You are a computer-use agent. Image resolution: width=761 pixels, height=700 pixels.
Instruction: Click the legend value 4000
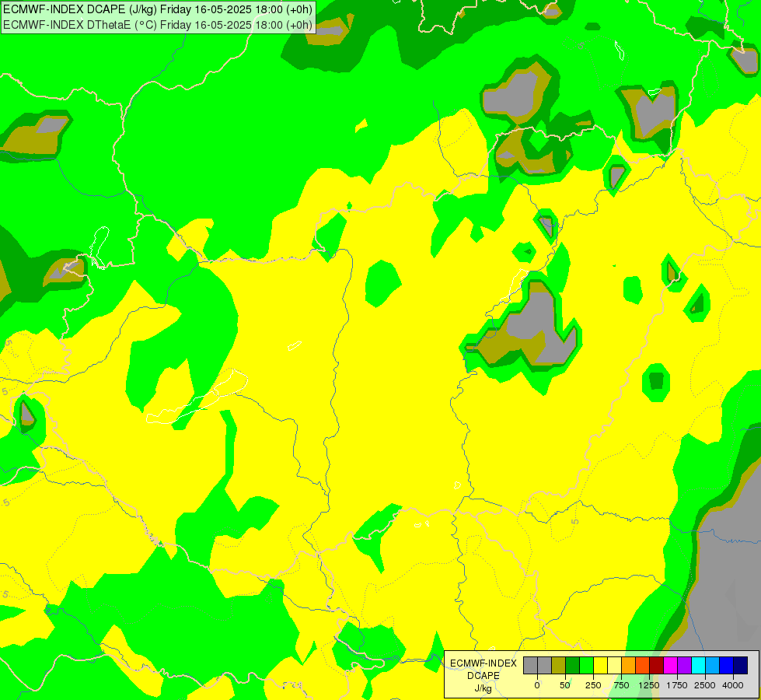(x=733, y=685)
